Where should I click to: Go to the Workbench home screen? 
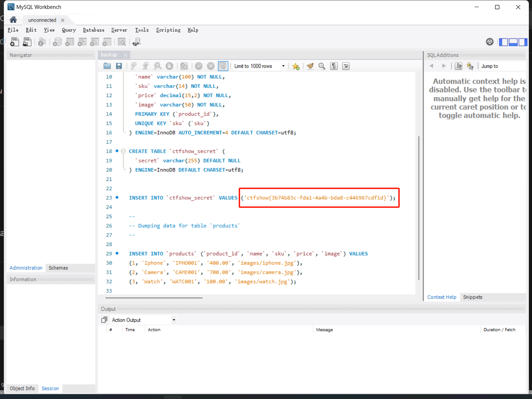tap(13, 20)
